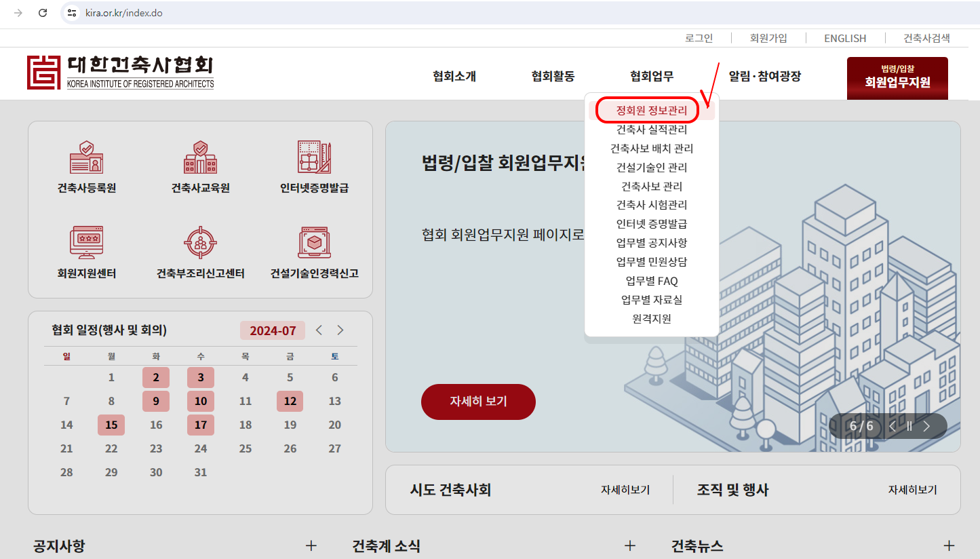
Task: Go to the next month in the calendar
Action: 340,330
